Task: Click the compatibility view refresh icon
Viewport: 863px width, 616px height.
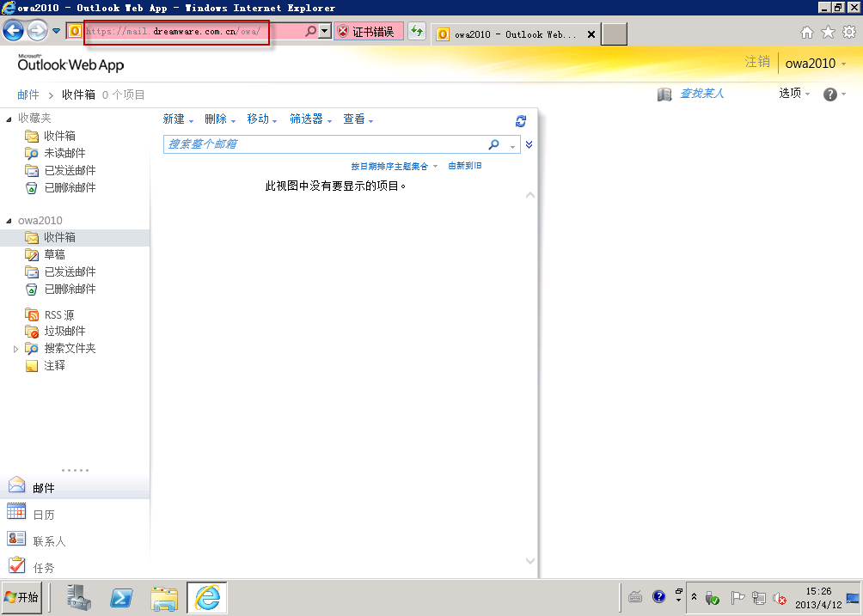Action: click(417, 31)
